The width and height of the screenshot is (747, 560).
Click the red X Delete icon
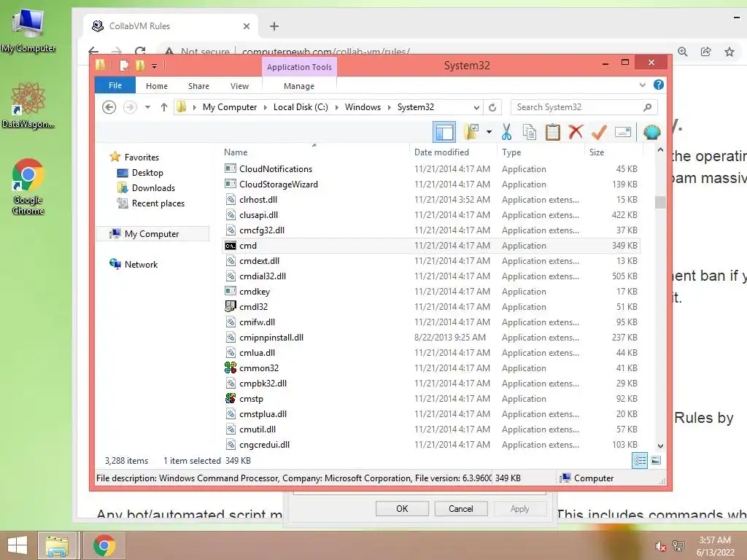click(576, 132)
